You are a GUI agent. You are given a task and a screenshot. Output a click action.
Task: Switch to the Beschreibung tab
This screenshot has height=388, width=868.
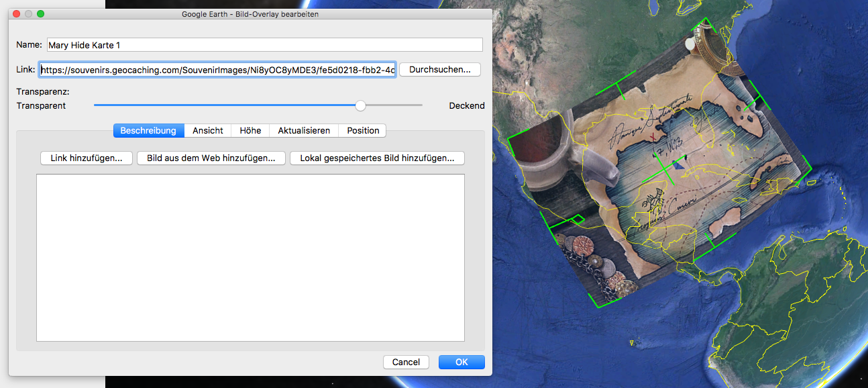coord(148,130)
